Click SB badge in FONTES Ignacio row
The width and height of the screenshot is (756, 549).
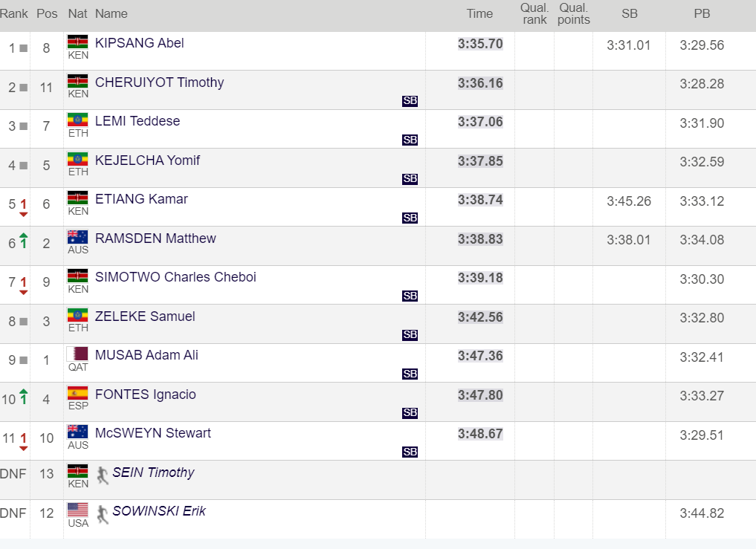coord(410,413)
